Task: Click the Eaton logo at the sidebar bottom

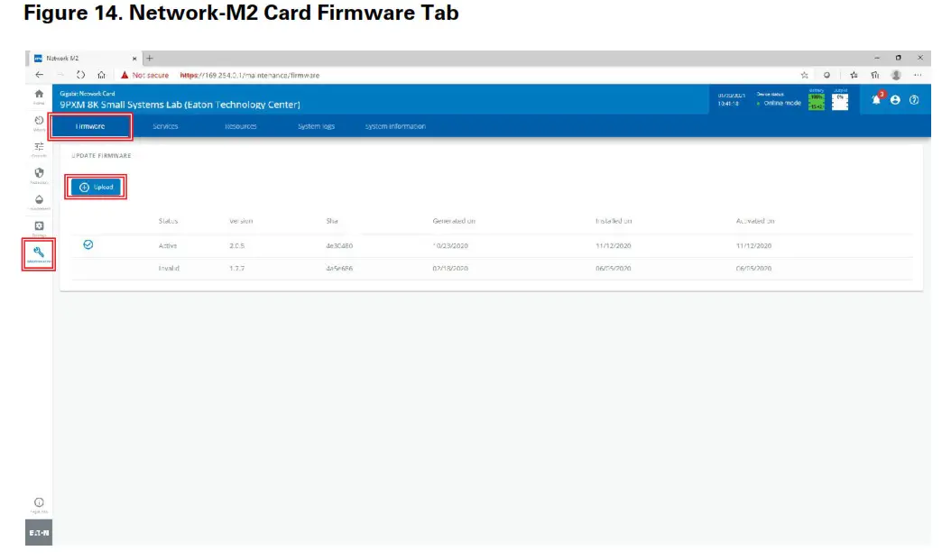Action: tap(39, 532)
